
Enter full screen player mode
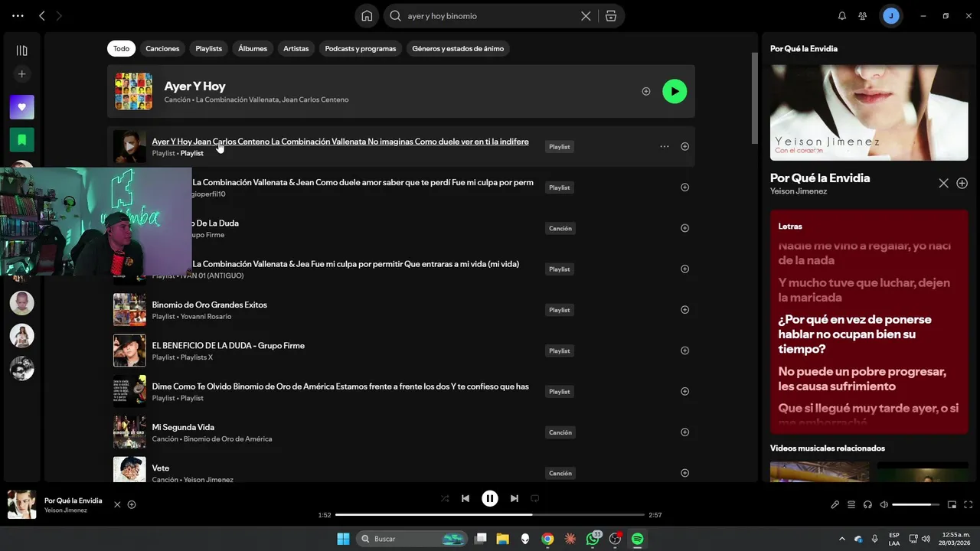coord(969,504)
